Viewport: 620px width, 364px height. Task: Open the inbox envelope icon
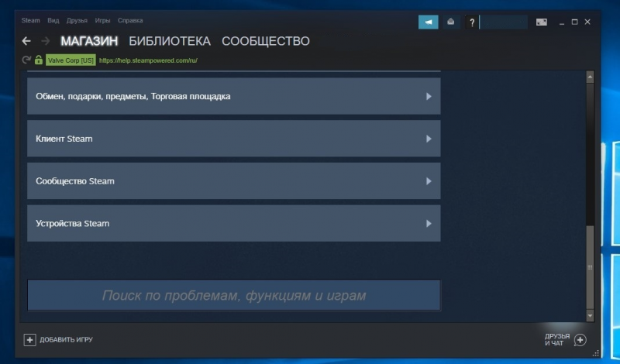(x=451, y=22)
